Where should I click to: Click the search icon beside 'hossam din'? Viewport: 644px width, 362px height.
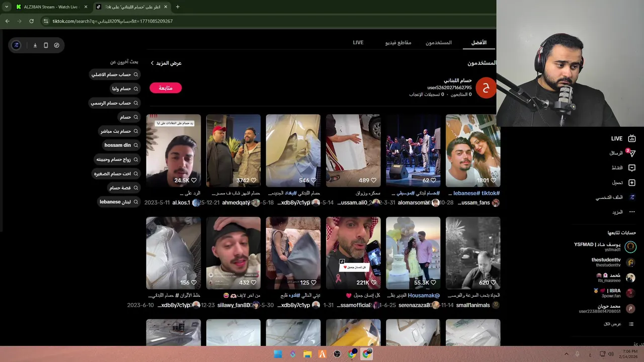pos(136,145)
